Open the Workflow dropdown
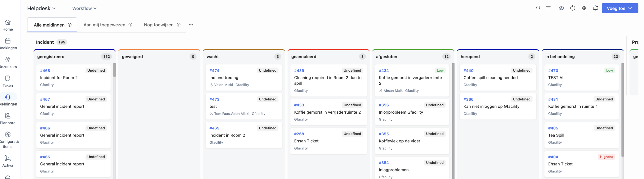The height and width of the screenshot is (179, 644). [84, 8]
